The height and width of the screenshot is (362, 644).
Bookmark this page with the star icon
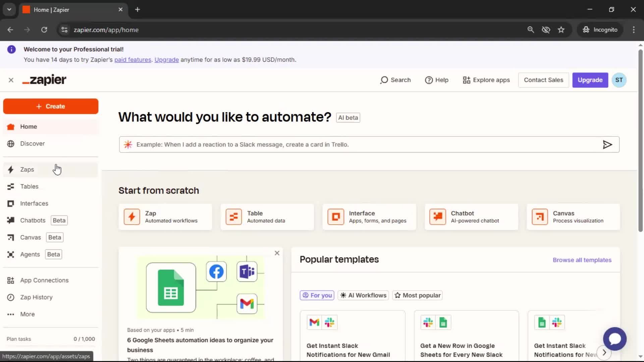coord(561,30)
